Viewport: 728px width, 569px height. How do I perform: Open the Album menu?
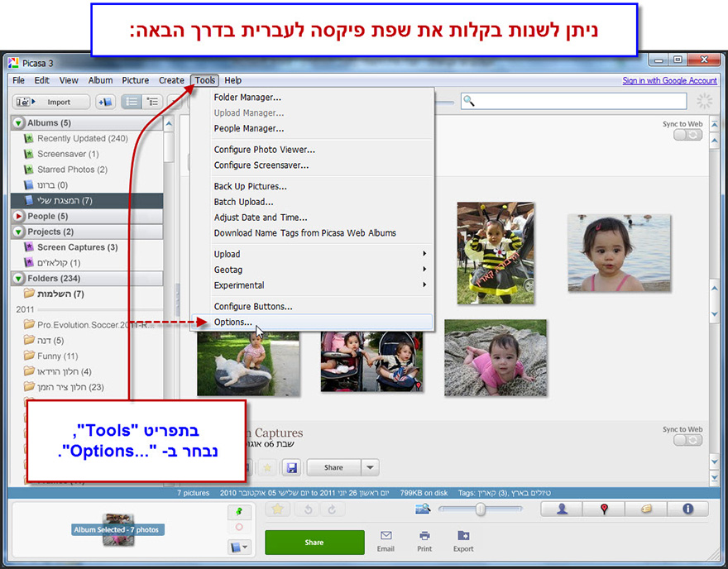pos(100,80)
